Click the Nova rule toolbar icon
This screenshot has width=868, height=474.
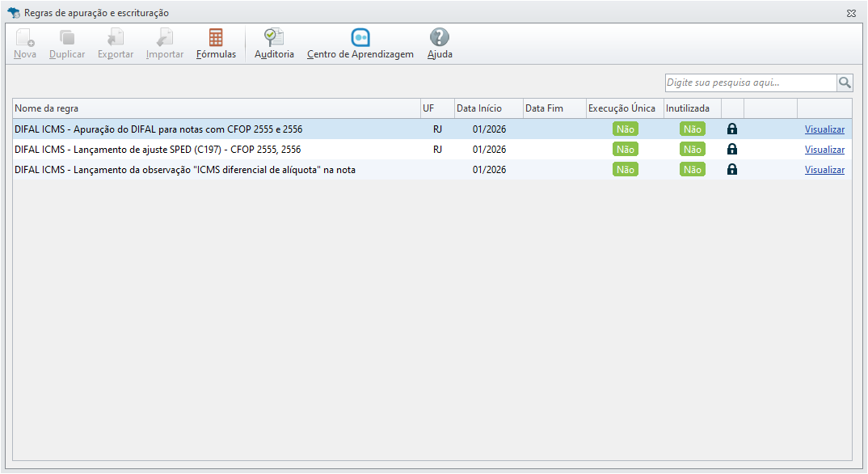25,38
